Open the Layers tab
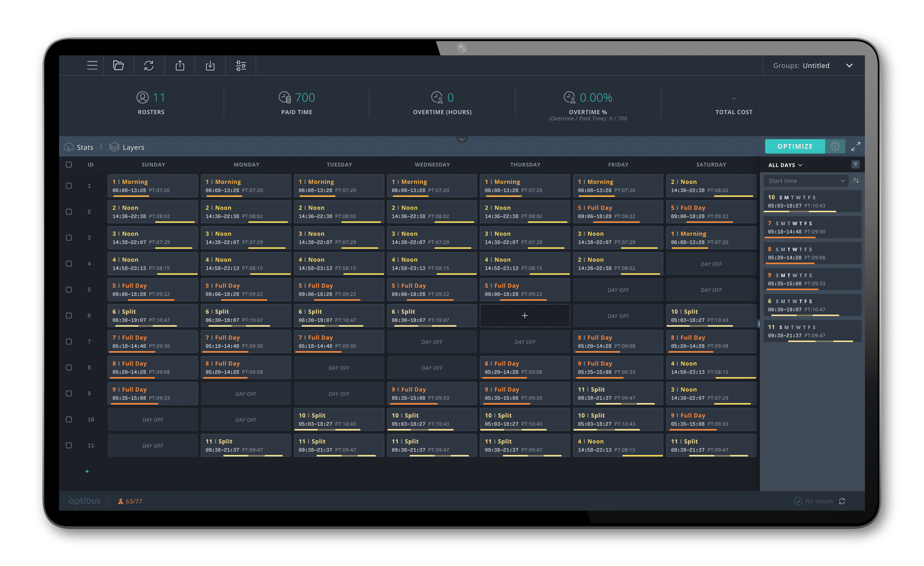 (127, 147)
